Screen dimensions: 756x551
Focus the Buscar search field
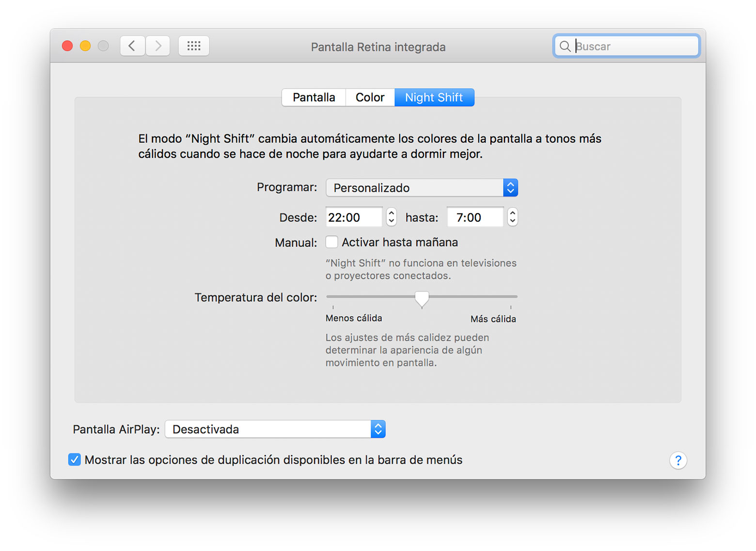pos(627,46)
